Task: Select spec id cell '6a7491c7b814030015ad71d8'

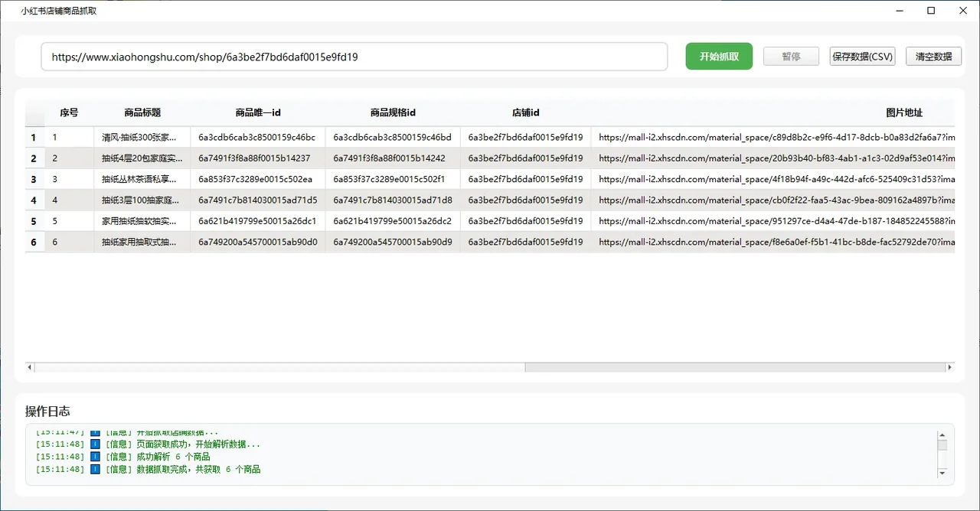Action: [393, 200]
